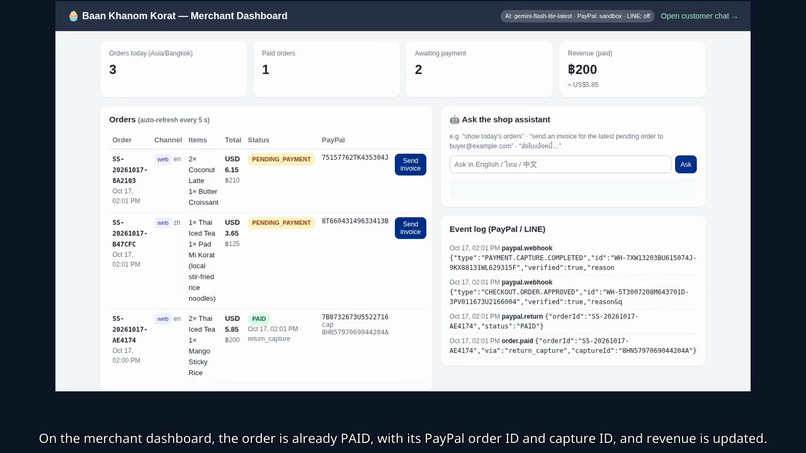Viewport: 806px width, 453px height.
Task: Click the Items column header
Action: coord(197,140)
